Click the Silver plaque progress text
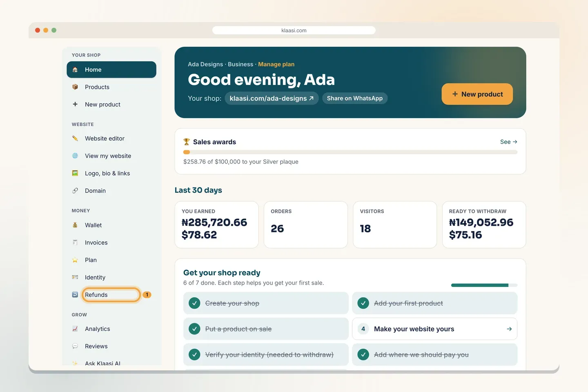The height and width of the screenshot is (392, 588). click(241, 162)
